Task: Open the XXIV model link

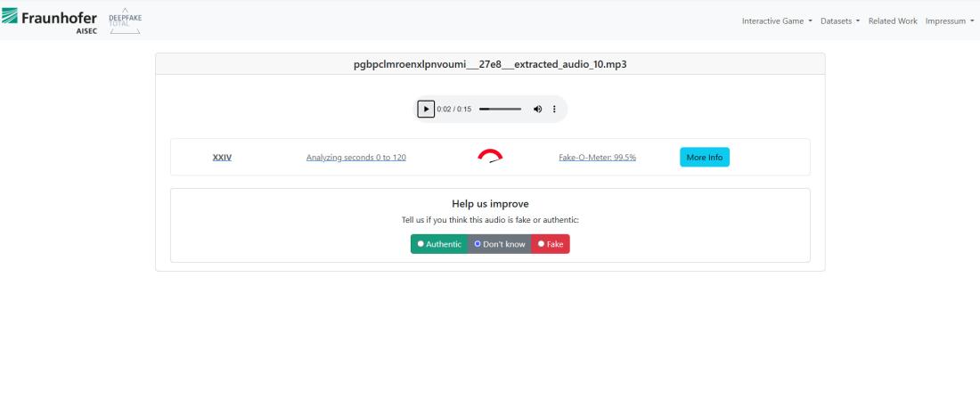Action: (x=222, y=158)
